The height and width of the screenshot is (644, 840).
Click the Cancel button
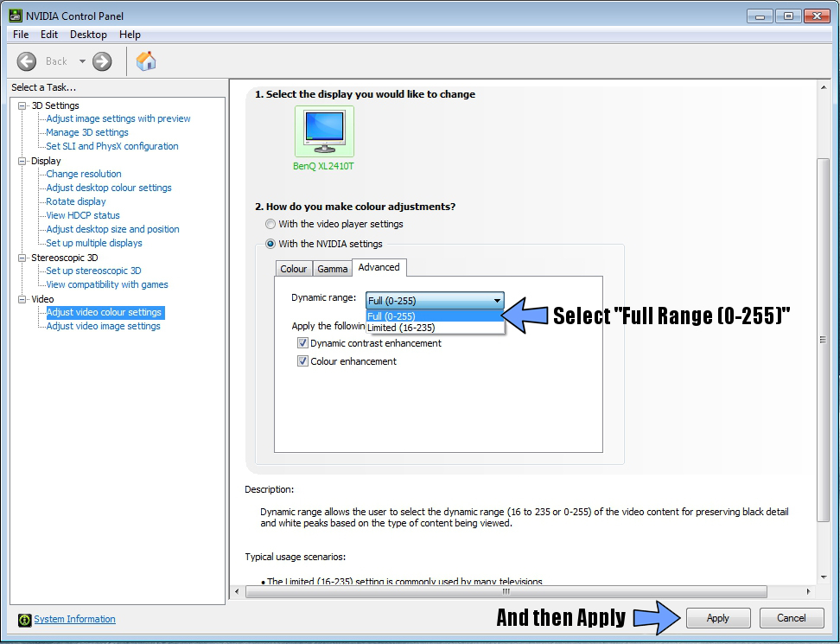792,618
